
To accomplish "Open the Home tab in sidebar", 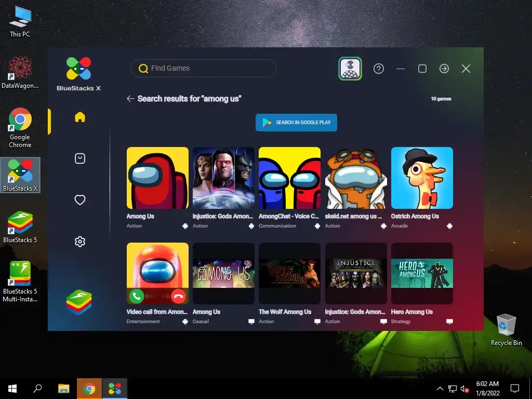I will pos(79,117).
